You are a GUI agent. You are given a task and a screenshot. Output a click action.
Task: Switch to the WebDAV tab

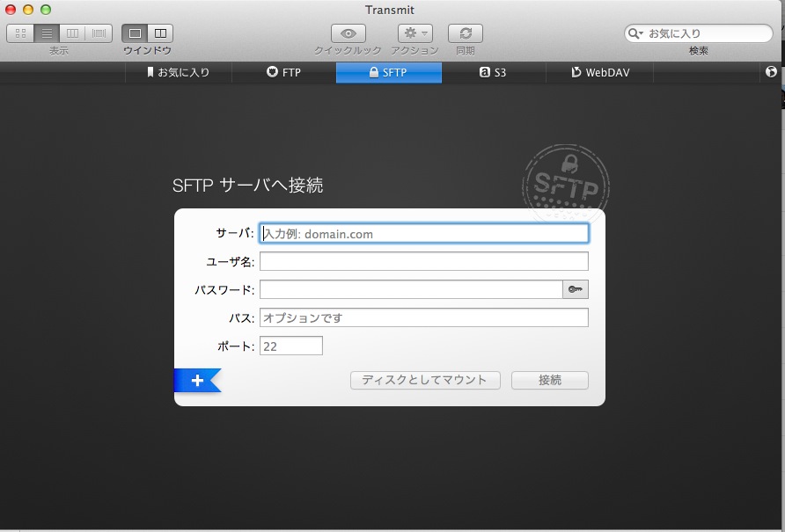[x=600, y=73]
